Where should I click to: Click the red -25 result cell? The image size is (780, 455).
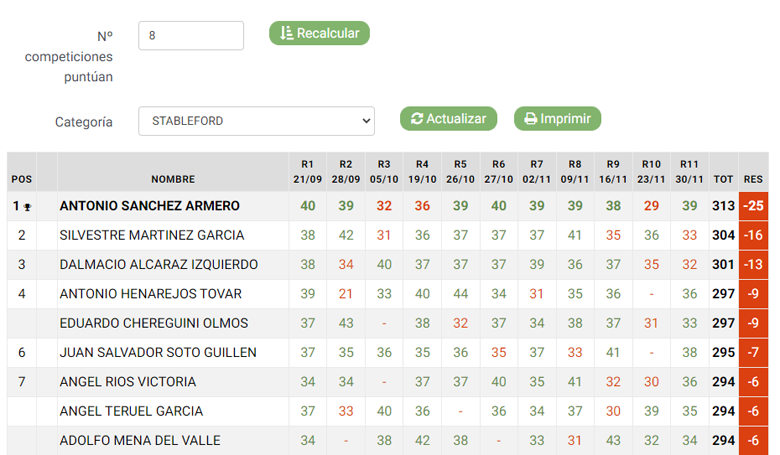pos(754,206)
